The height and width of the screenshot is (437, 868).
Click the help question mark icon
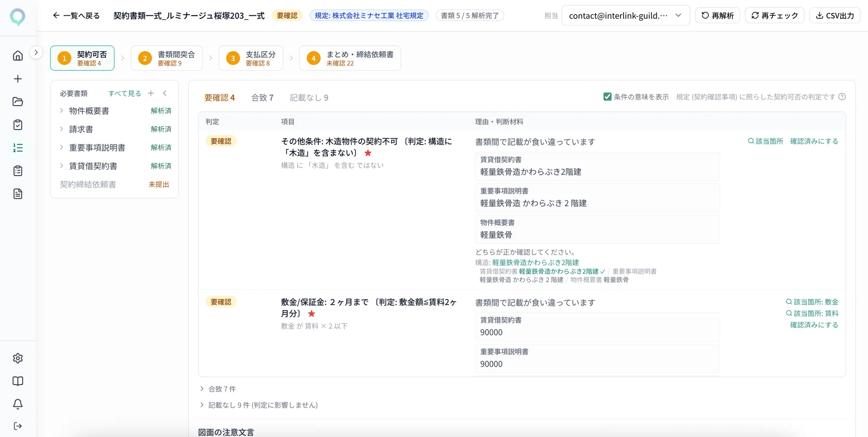coord(842,97)
